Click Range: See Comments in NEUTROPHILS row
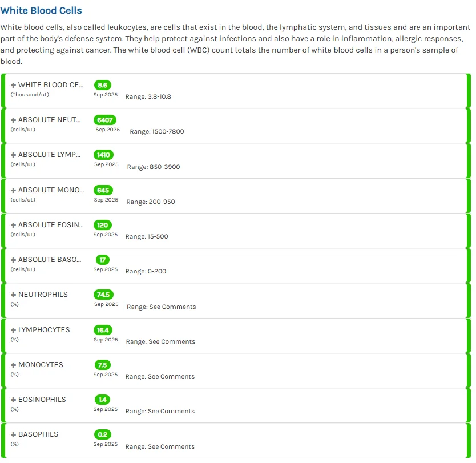The height and width of the screenshot is (463, 476). pyautogui.click(x=162, y=307)
